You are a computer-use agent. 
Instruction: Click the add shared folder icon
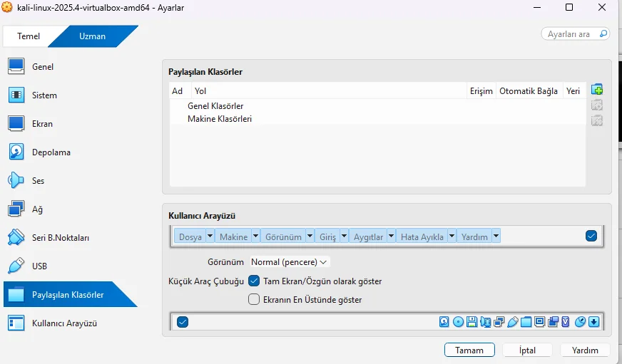pos(596,90)
